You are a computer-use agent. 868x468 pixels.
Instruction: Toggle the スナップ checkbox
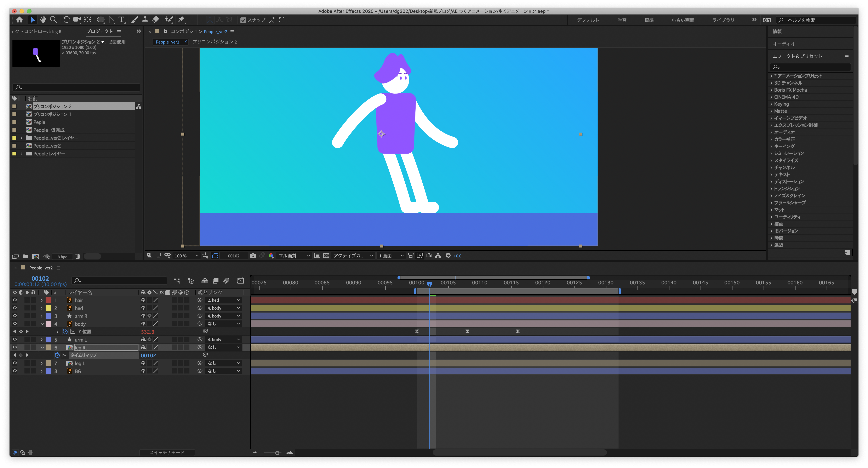tap(243, 20)
